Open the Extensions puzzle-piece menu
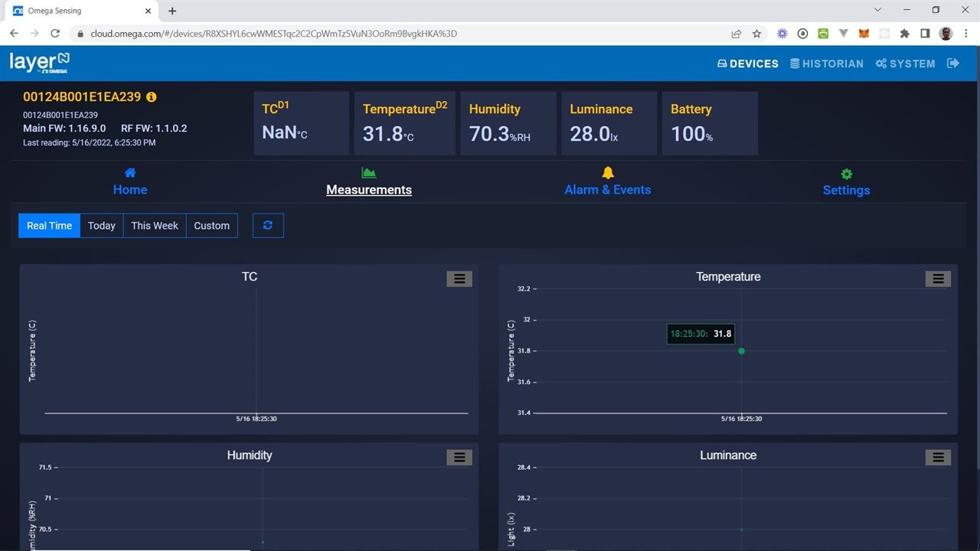This screenshot has height=551, width=980. click(905, 34)
